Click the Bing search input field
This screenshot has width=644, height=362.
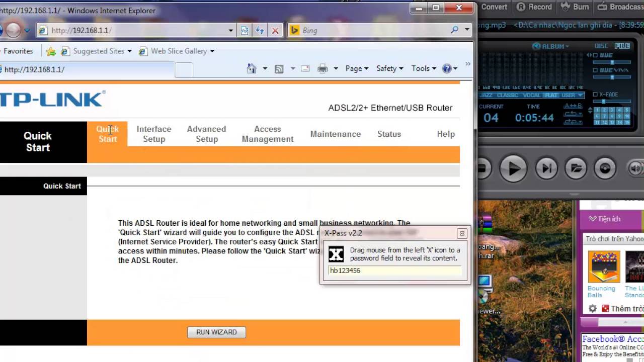pyautogui.click(x=375, y=30)
